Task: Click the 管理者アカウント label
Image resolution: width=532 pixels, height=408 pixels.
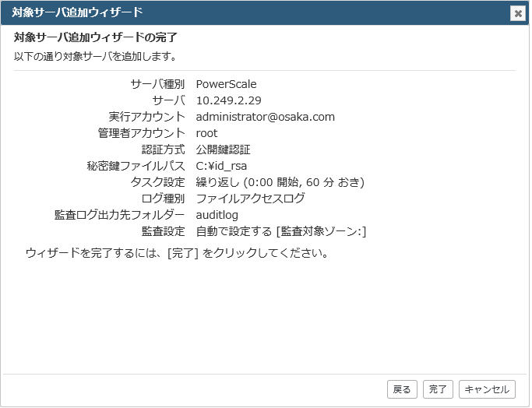Action: tap(142, 133)
